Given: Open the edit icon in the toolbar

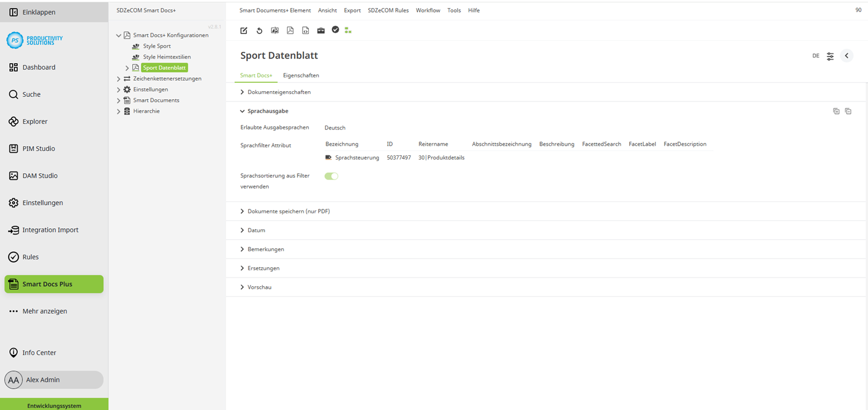Looking at the screenshot, I should 243,30.
